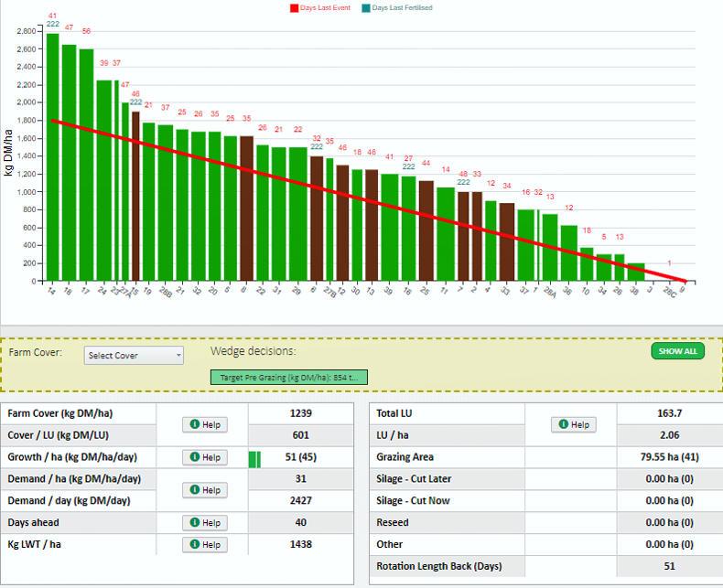Click the Grazing Area value 79.55 ha
Screen dimensions: 723x588
668,457
